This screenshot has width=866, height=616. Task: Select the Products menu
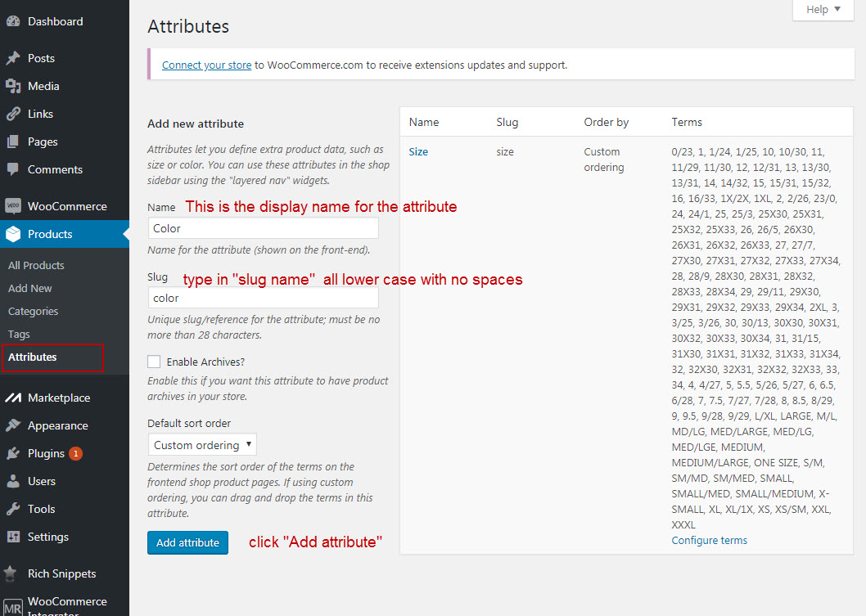(50, 234)
